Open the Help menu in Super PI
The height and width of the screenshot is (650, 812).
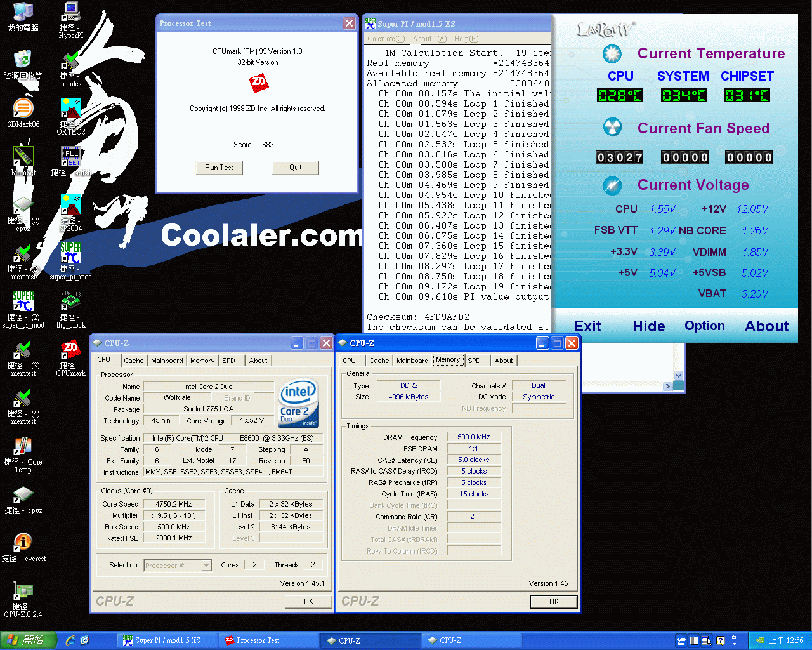[466, 39]
